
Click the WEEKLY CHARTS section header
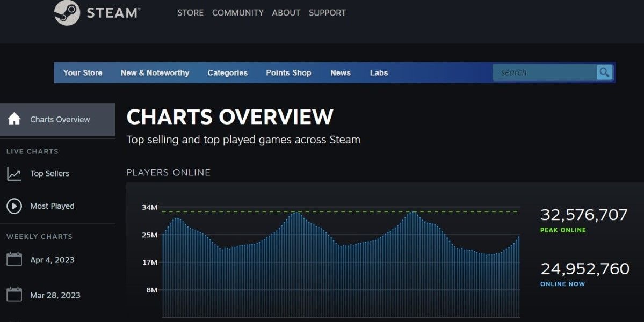click(x=39, y=236)
